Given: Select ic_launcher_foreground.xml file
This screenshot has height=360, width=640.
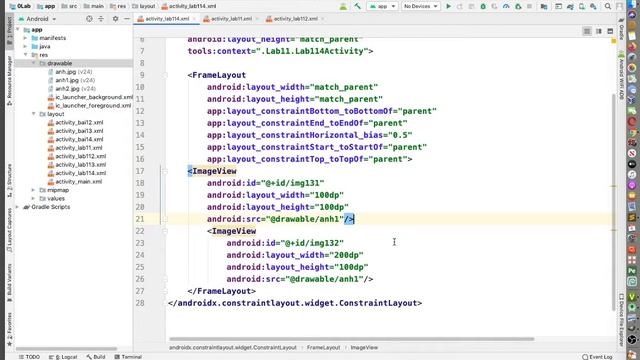Looking at the screenshot, I should pos(90,106).
